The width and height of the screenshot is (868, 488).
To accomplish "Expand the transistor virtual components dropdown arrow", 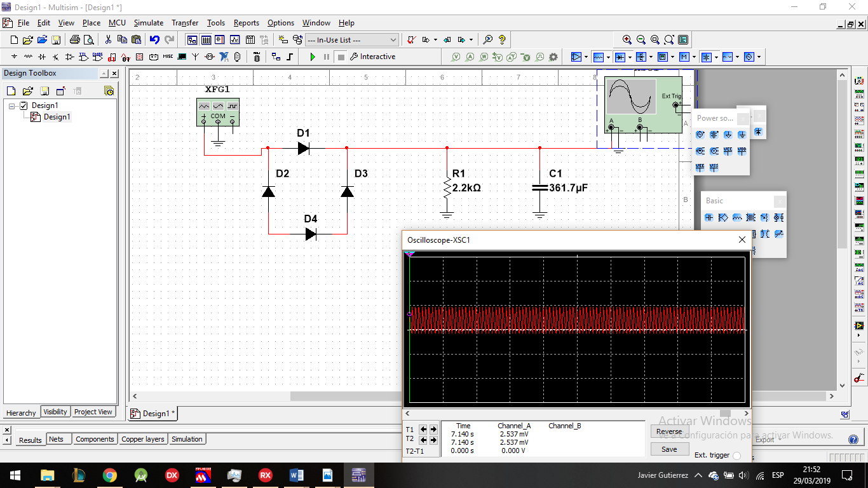I will point(651,57).
